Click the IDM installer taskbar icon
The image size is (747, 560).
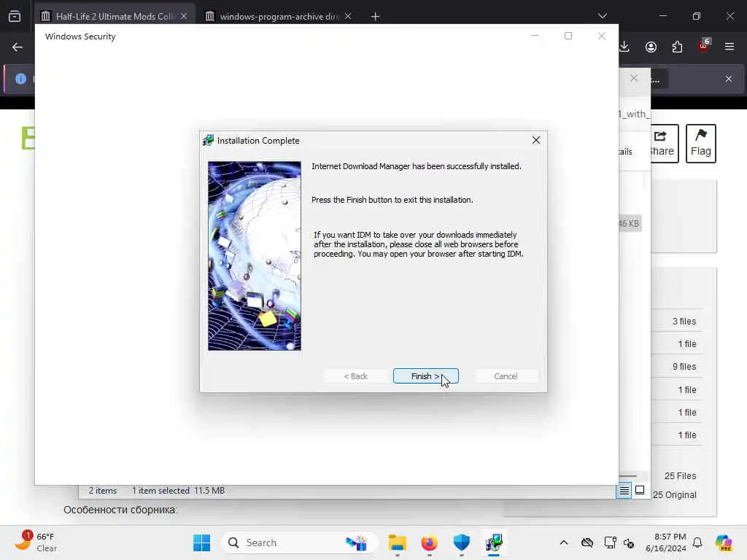point(494,542)
